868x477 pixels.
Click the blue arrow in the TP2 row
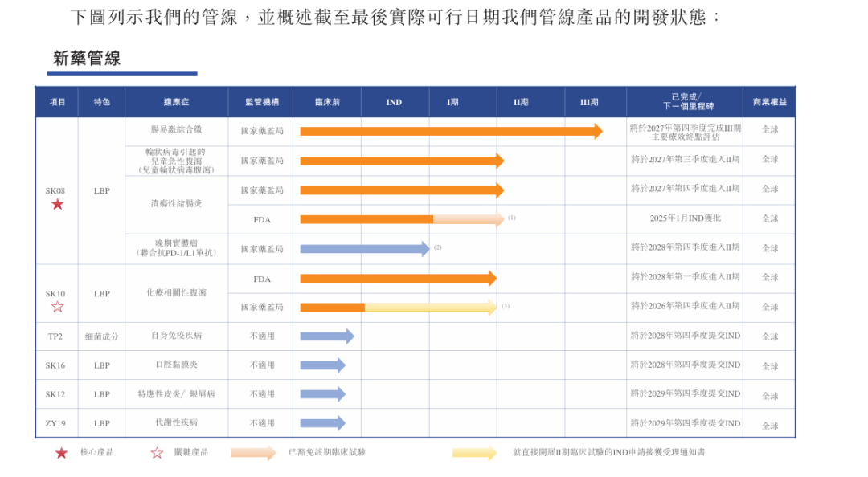(327, 336)
